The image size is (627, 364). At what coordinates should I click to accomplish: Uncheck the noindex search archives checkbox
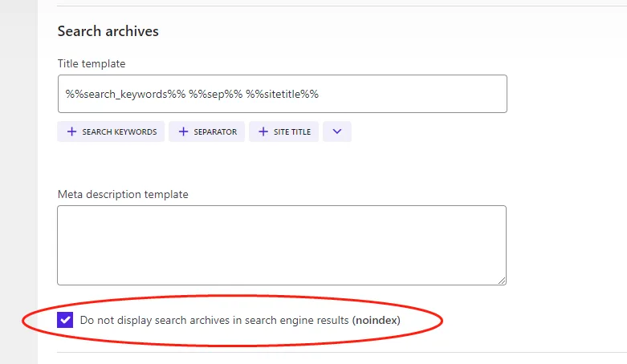tap(65, 321)
